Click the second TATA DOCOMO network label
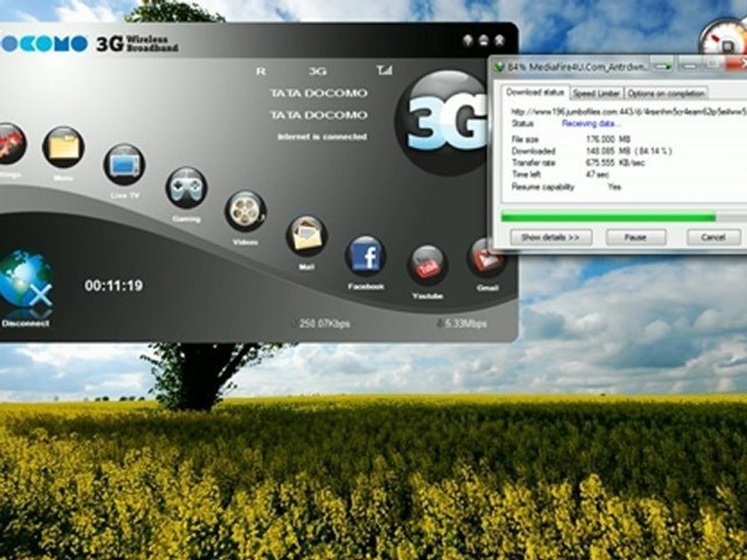Viewport: 747px width, 560px height. tap(319, 115)
